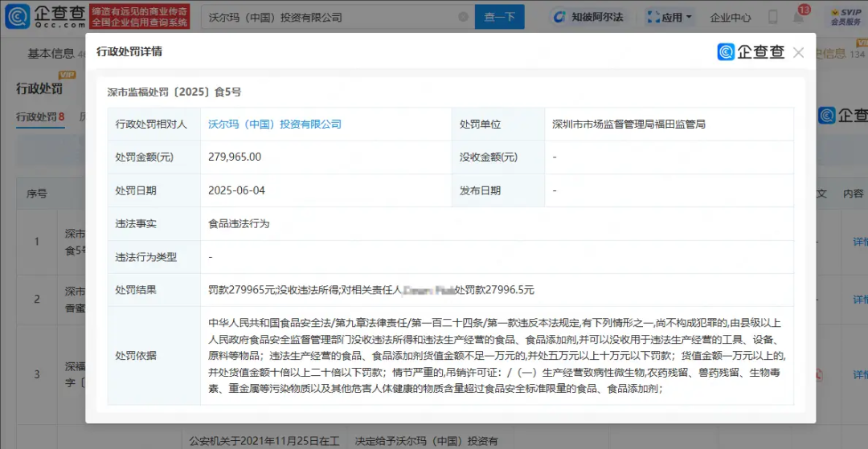This screenshot has height=449, width=868.
Task: Switch to 行政处罚 8 sub-tab
Action: 40,116
